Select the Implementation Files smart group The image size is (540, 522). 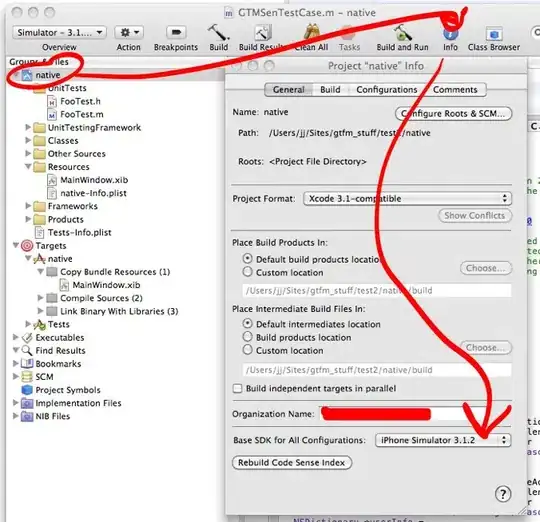[78, 403]
